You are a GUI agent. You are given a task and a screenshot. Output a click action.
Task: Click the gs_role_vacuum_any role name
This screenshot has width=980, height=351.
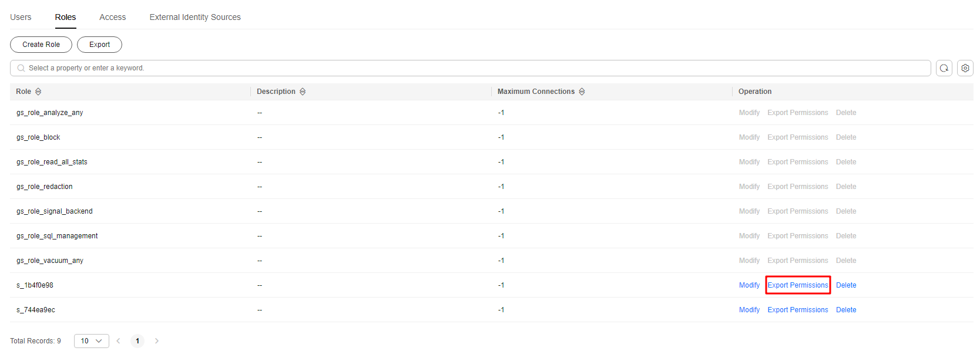[50, 261]
